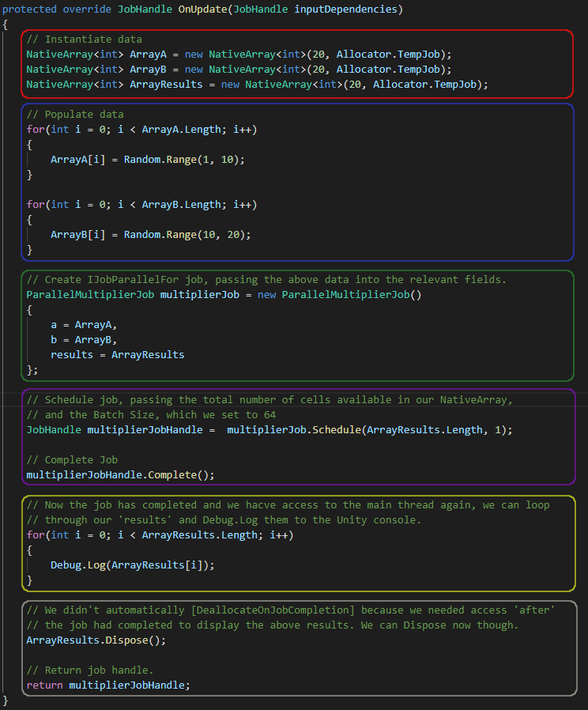Click the 'results = ArrayResults' initializer line
The image size is (588, 710).
tap(117, 354)
